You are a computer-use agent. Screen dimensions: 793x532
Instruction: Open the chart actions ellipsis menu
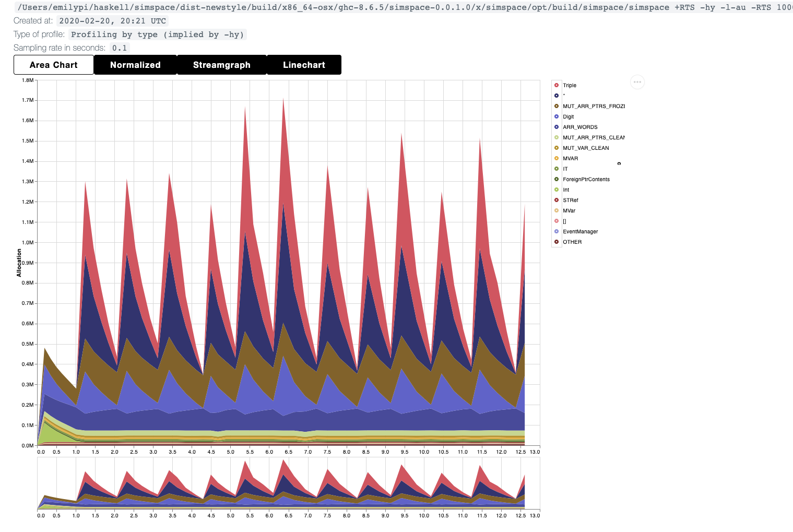[637, 82]
